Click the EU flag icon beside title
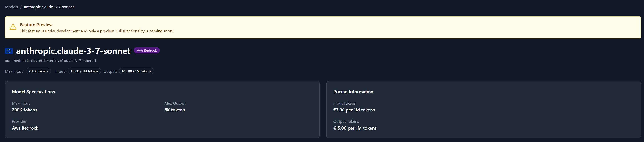The height and width of the screenshot is (142, 644). pos(9,51)
